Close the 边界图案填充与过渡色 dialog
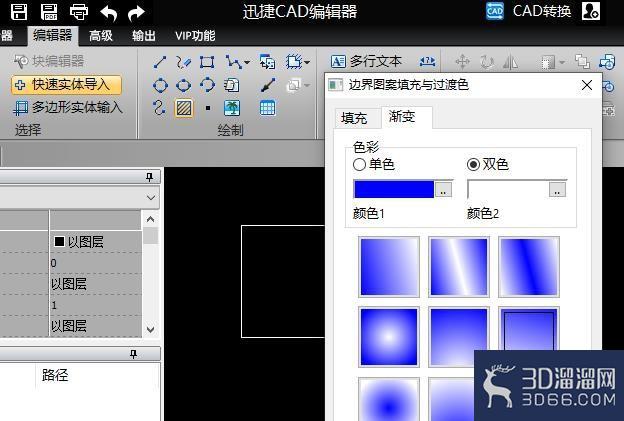Screen dimensions: 624x421 587,85
